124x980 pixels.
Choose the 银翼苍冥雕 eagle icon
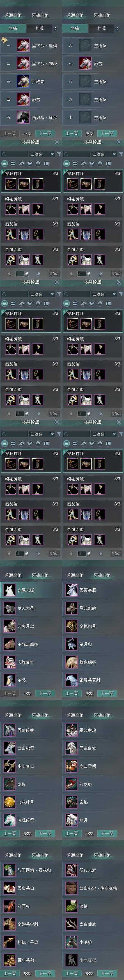tap(71, 680)
